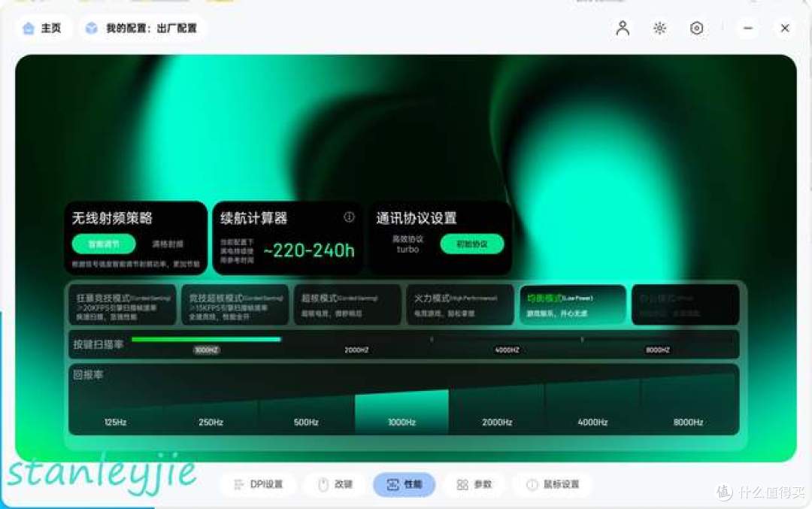The width and height of the screenshot is (812, 509).
Task: Select 满格射频 wireless RF strategy
Action: pos(167,244)
